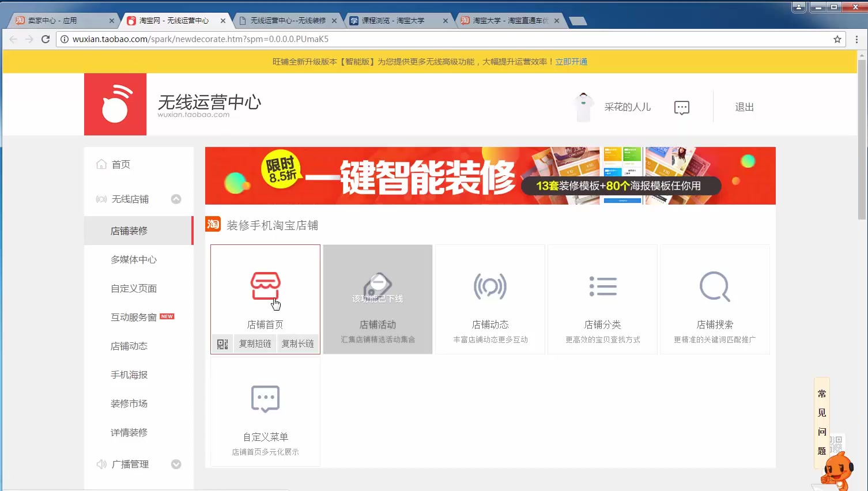Viewport: 868px width, 491px height.
Task: Open 互动服务窗 in the sidebar
Action: coord(134,317)
